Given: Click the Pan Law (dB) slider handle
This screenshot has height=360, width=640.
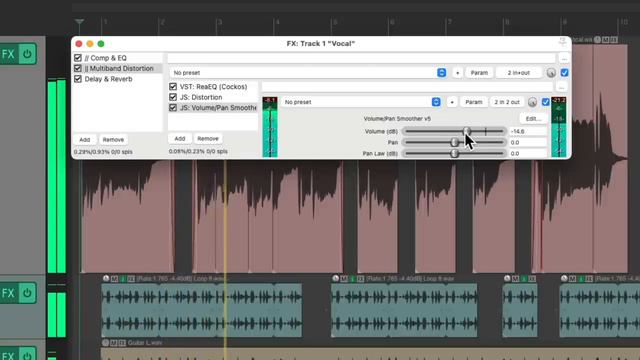Looking at the screenshot, I should point(454,153).
